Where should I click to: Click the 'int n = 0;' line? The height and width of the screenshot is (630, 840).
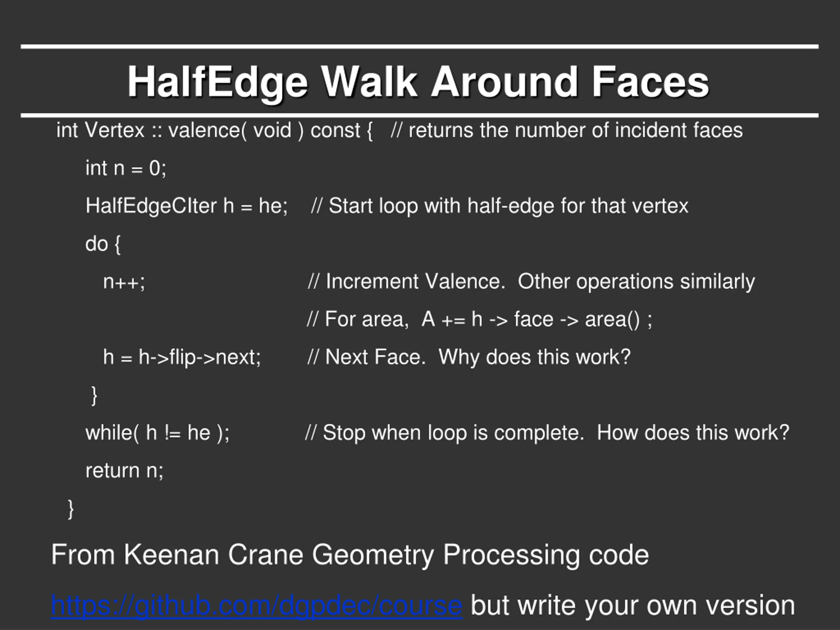[126, 168]
